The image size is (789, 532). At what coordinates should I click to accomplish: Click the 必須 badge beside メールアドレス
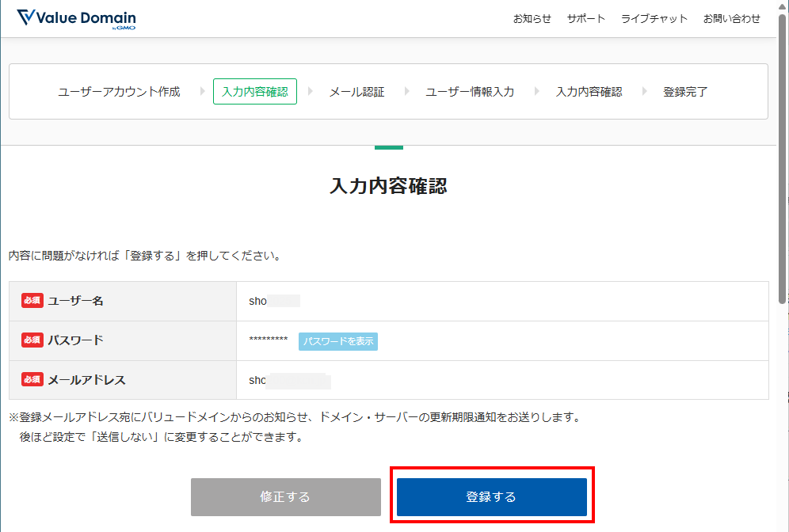(32, 380)
